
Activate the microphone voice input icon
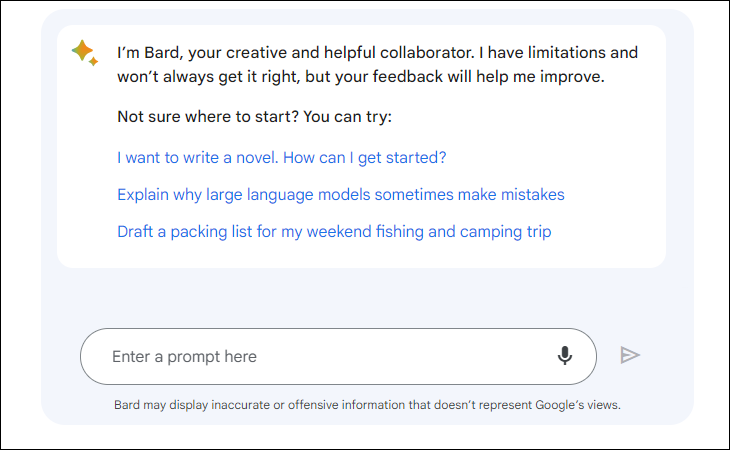[x=565, y=356]
